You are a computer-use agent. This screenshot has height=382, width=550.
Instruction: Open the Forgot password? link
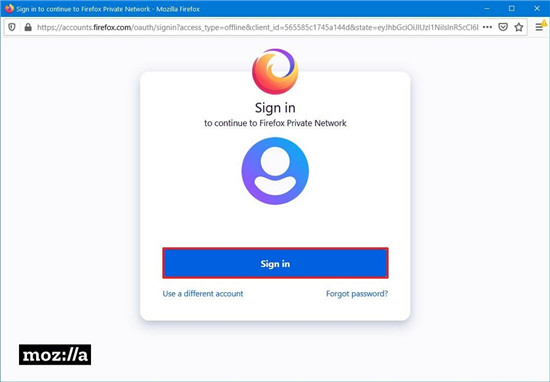tap(357, 294)
